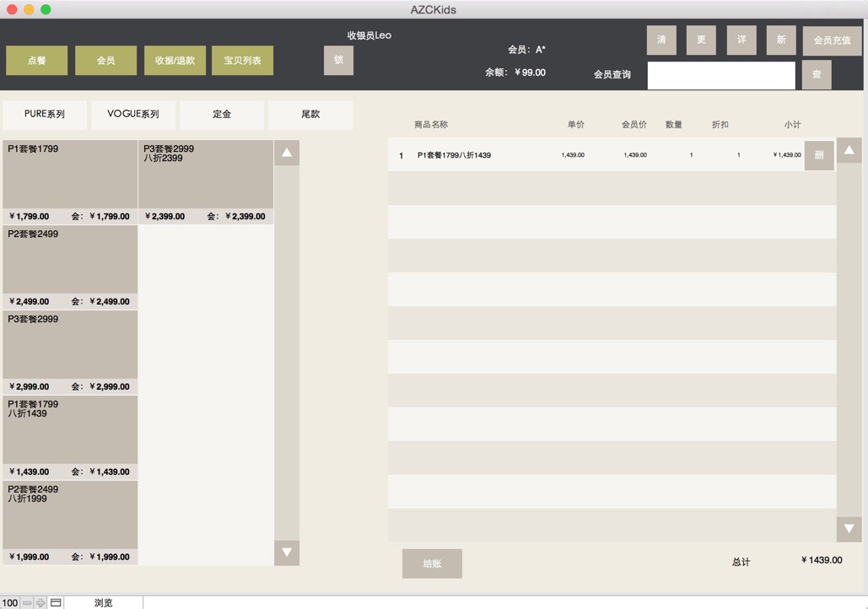Image resolution: width=868 pixels, height=609 pixels.
Task: Switch to the 定金 deposit tab
Action: pos(222,115)
